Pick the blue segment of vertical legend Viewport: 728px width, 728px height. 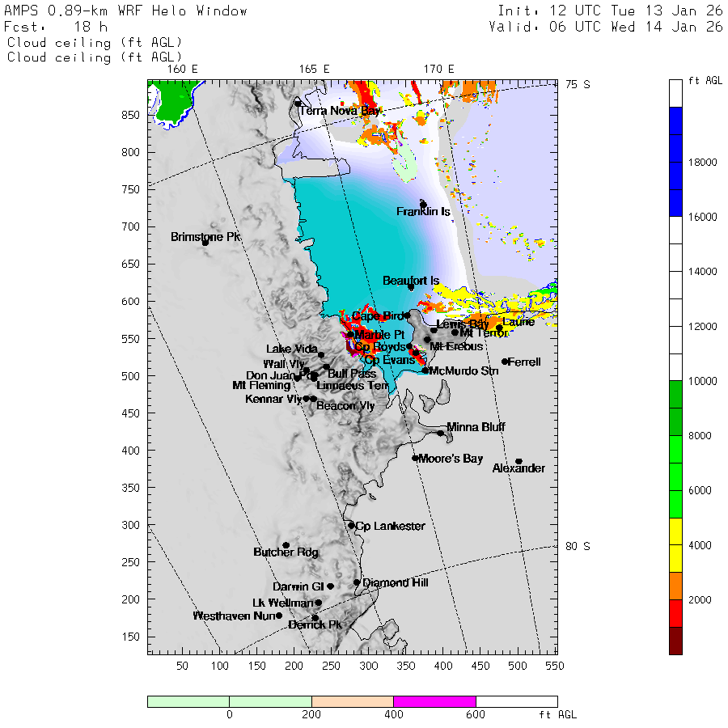(x=680, y=162)
